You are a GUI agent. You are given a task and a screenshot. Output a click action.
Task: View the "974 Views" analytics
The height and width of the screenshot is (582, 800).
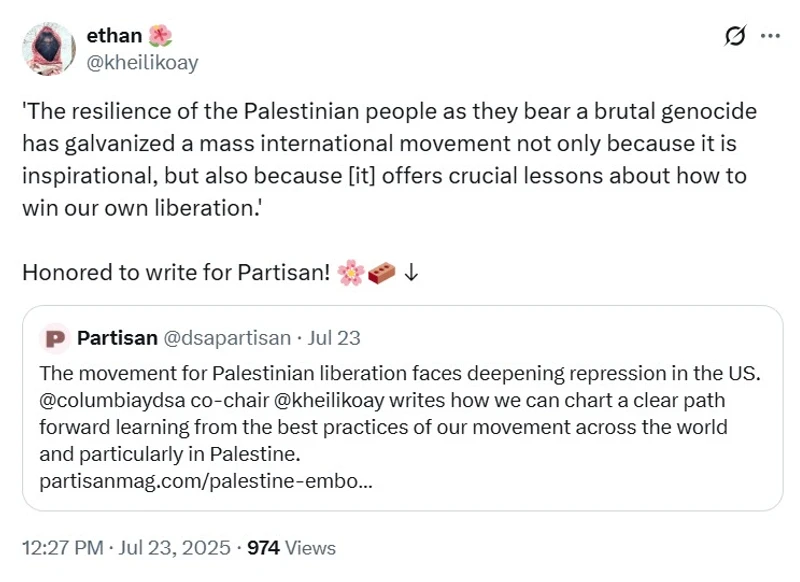coord(291,548)
